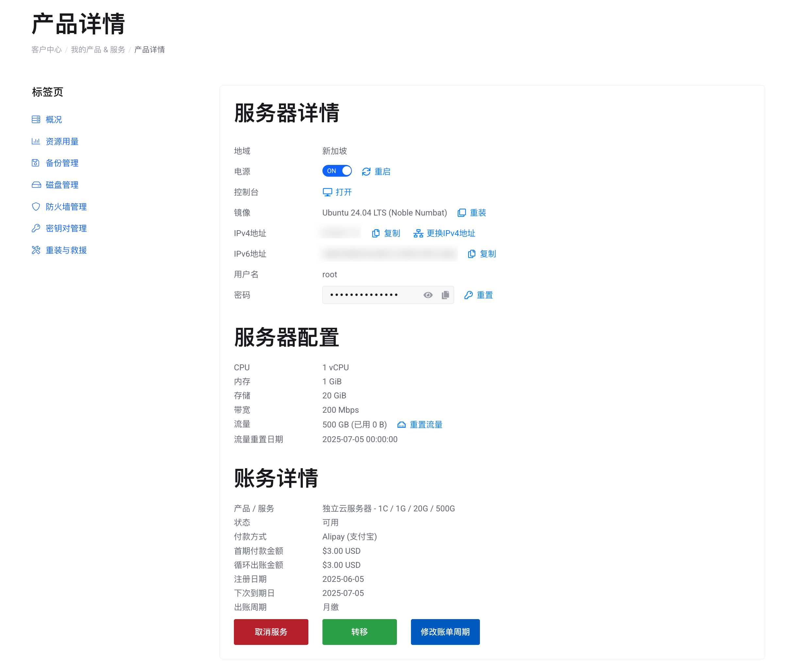Open the 磁盘管理 disk management tab
786x672 pixels.
point(62,185)
